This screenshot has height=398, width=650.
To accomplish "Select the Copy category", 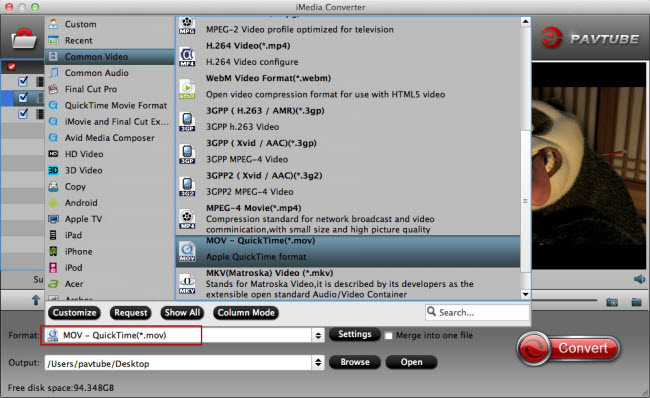I will (x=109, y=187).
